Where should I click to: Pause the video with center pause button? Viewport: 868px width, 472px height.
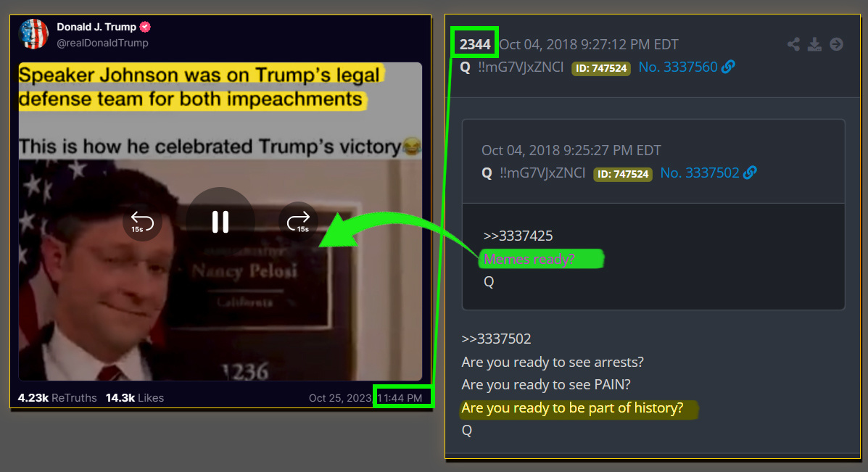coord(220,222)
